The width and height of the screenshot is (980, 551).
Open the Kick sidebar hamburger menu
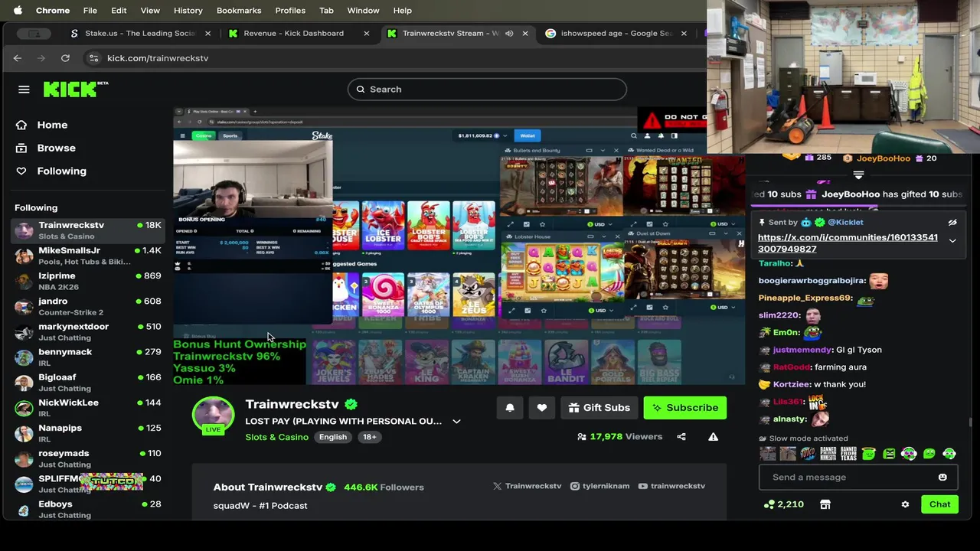(x=24, y=90)
